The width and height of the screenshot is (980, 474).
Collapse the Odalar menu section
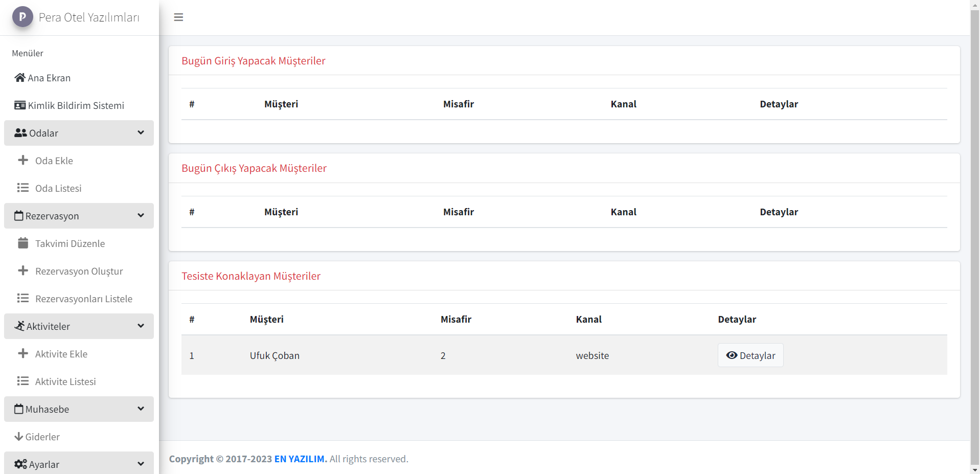tap(79, 133)
